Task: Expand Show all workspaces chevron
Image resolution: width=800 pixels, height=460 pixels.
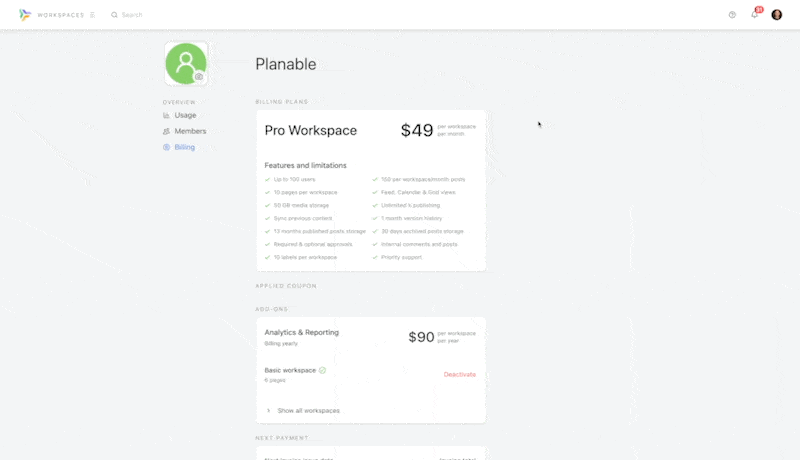Action: point(268,411)
